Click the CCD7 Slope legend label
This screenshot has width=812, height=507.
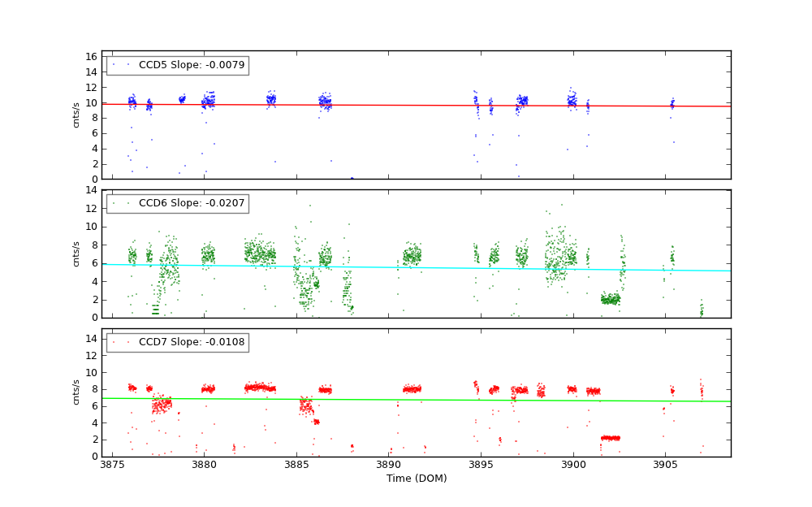[x=191, y=342]
